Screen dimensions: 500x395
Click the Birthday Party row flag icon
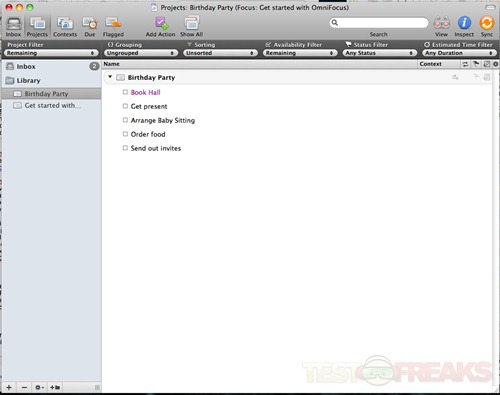point(476,77)
